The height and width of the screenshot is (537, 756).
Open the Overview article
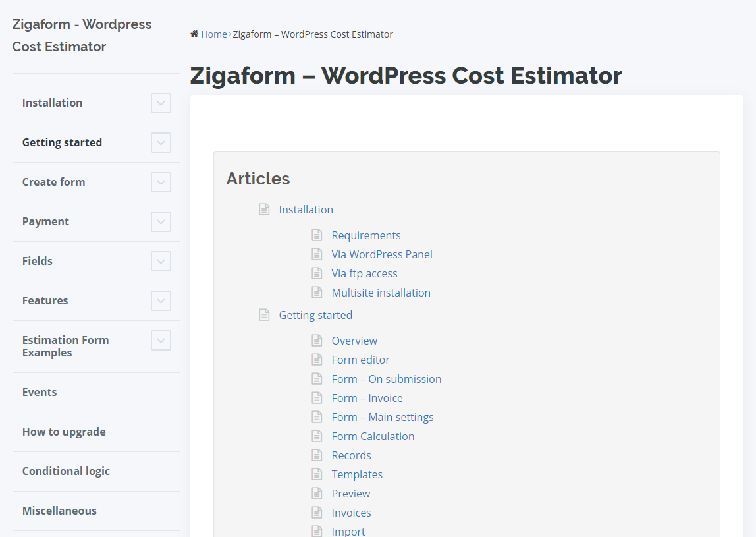(x=354, y=341)
